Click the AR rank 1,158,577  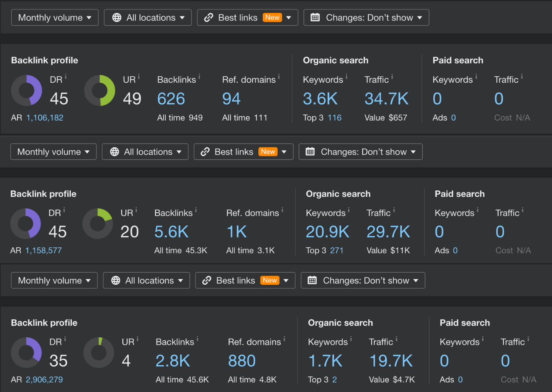(44, 250)
